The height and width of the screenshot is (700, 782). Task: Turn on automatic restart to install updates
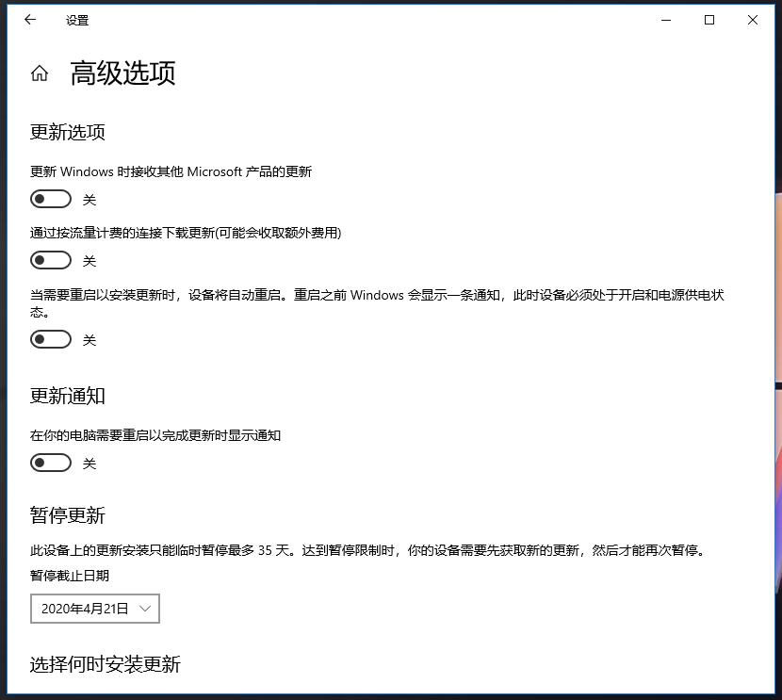coord(51,339)
